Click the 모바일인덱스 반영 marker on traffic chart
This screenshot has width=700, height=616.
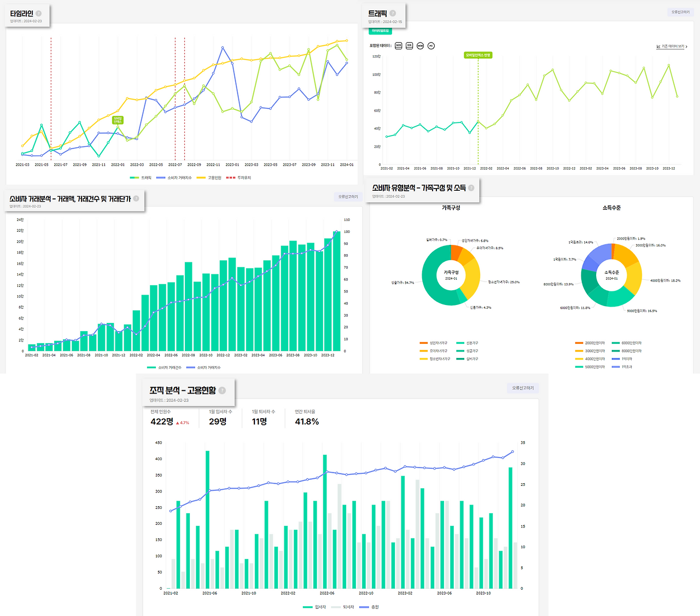pos(478,55)
